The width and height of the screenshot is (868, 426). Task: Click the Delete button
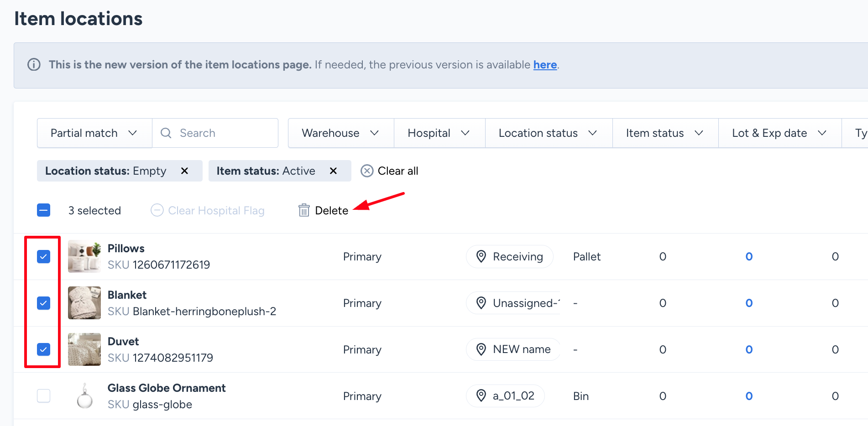[324, 210]
